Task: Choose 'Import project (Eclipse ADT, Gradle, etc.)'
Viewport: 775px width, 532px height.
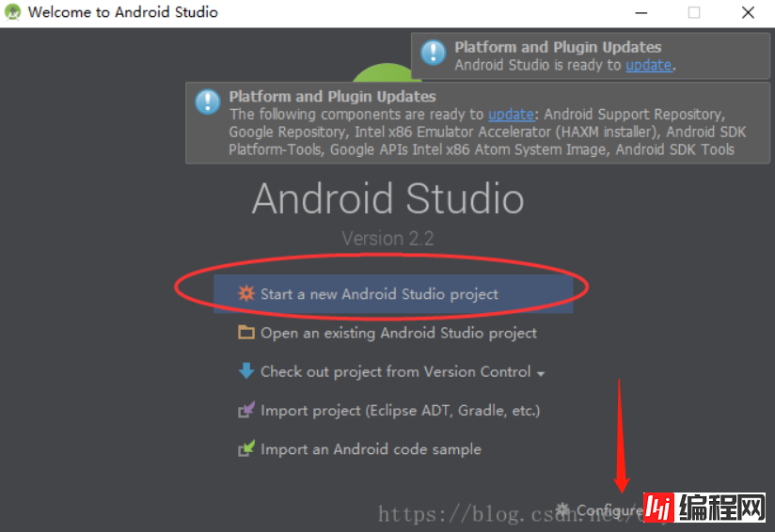Action: click(x=400, y=411)
